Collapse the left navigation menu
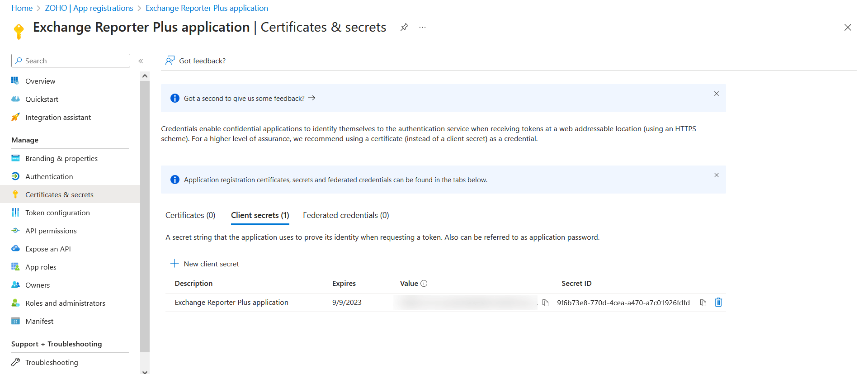The width and height of the screenshot is (868, 374). pos(141,61)
